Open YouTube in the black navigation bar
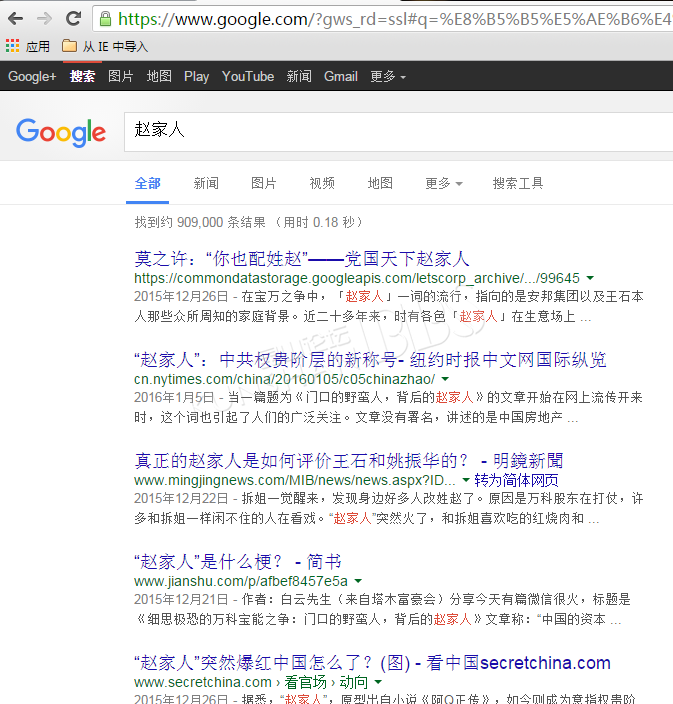 (248, 76)
